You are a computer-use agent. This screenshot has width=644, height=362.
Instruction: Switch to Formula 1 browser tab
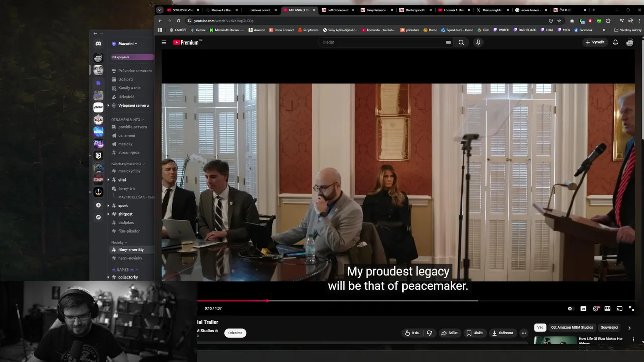pyautogui.click(x=454, y=10)
